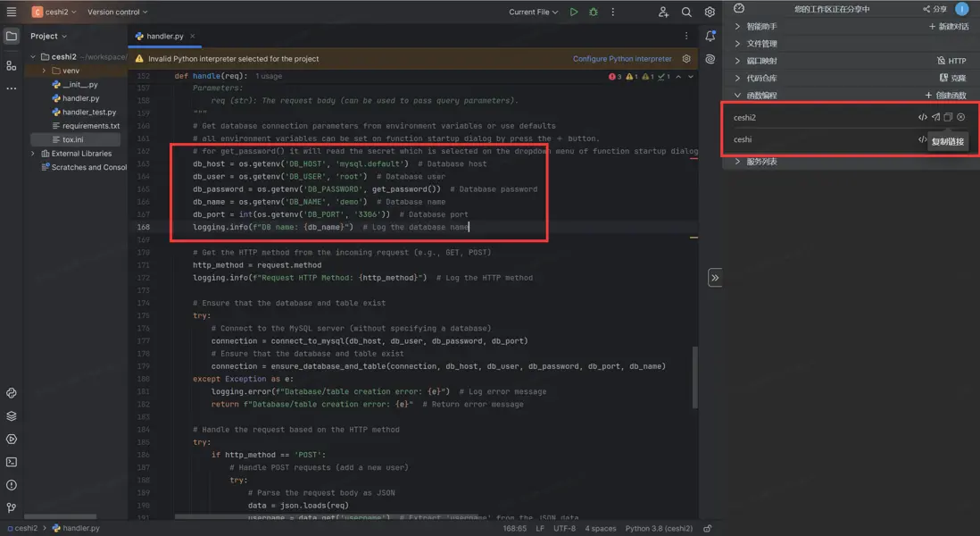
Task: Expand the venv folder in project tree
Action: 45,71
